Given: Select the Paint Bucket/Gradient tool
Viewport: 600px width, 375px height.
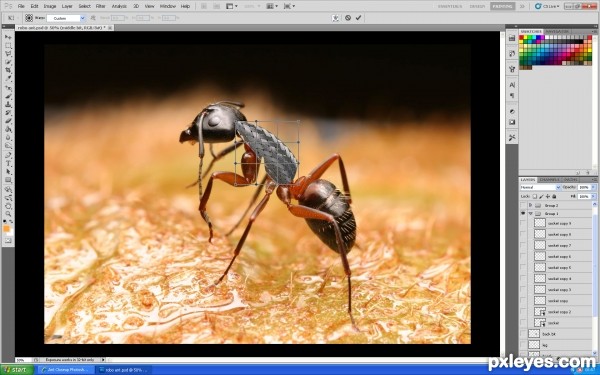Looking at the screenshot, I should (x=8, y=130).
